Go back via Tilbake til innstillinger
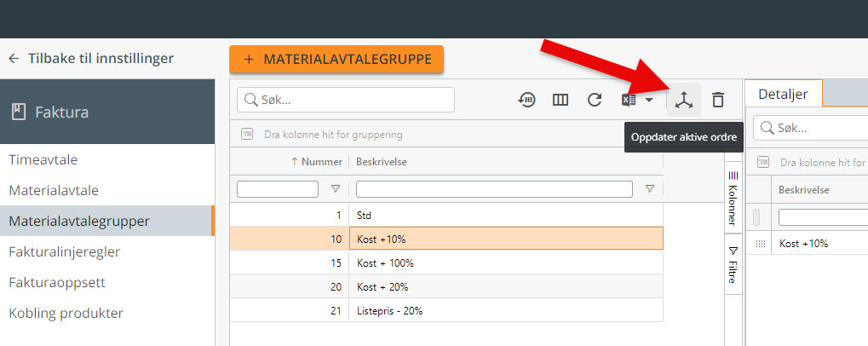Image resolution: width=868 pixels, height=346 pixels. point(101,58)
